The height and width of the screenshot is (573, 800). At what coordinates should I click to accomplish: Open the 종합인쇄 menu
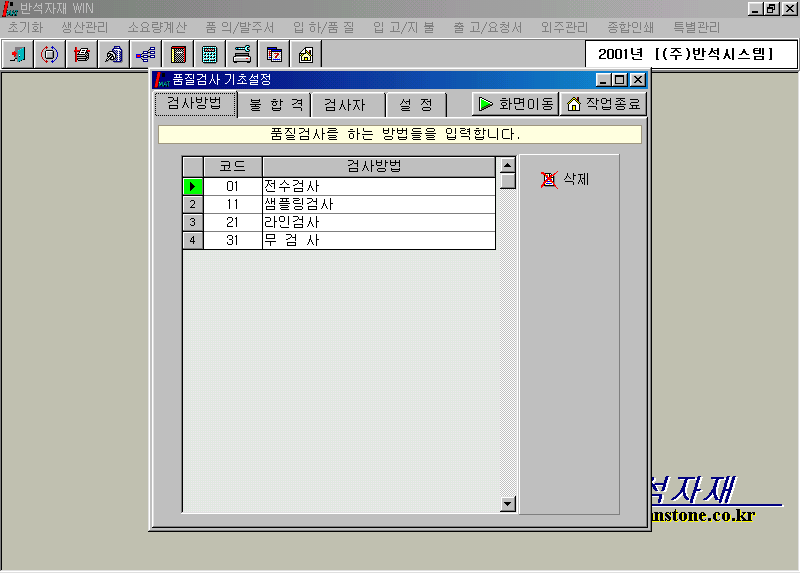(x=631, y=28)
